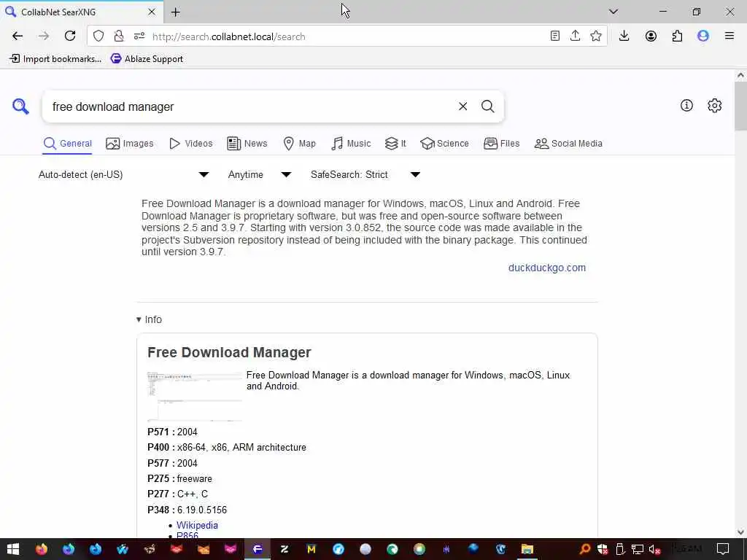Switch to the Videos category
Screen dimensions: 747x560
coord(191,144)
